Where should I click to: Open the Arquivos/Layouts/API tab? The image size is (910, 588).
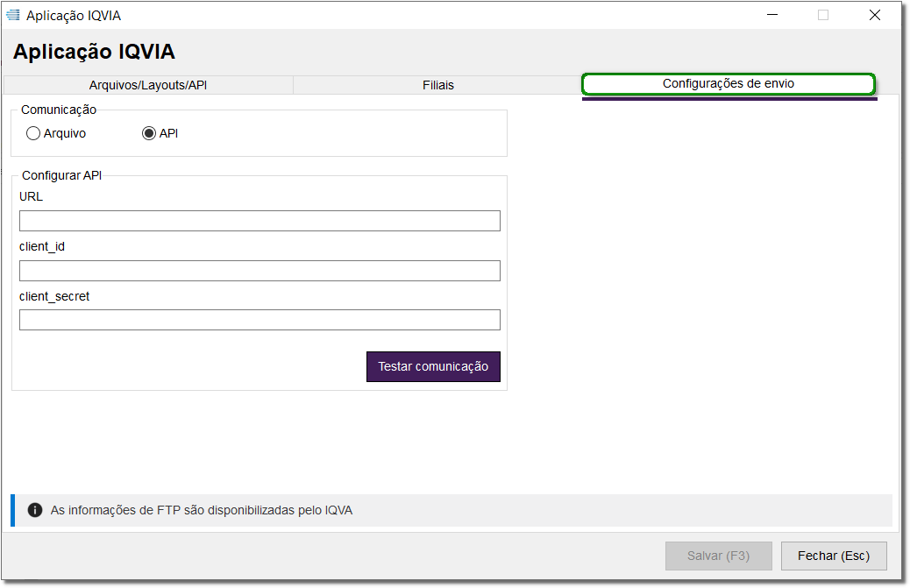[148, 85]
